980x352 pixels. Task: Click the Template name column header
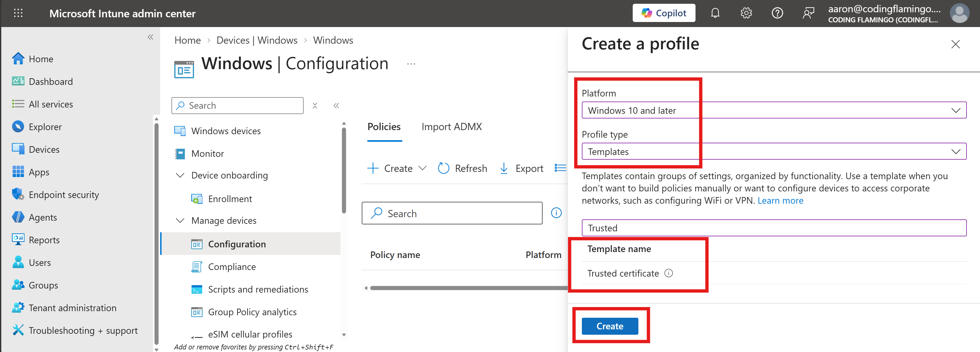coord(619,249)
